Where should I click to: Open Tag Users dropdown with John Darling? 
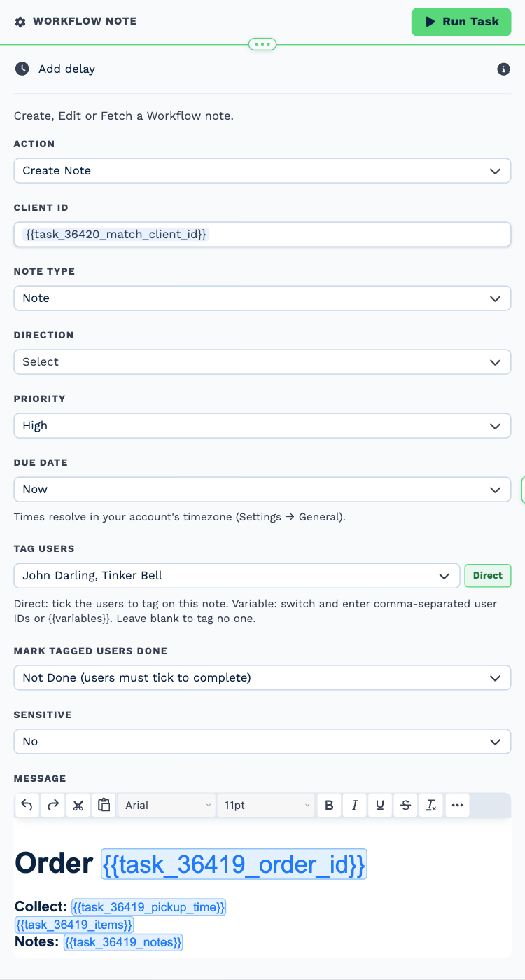[237, 576]
